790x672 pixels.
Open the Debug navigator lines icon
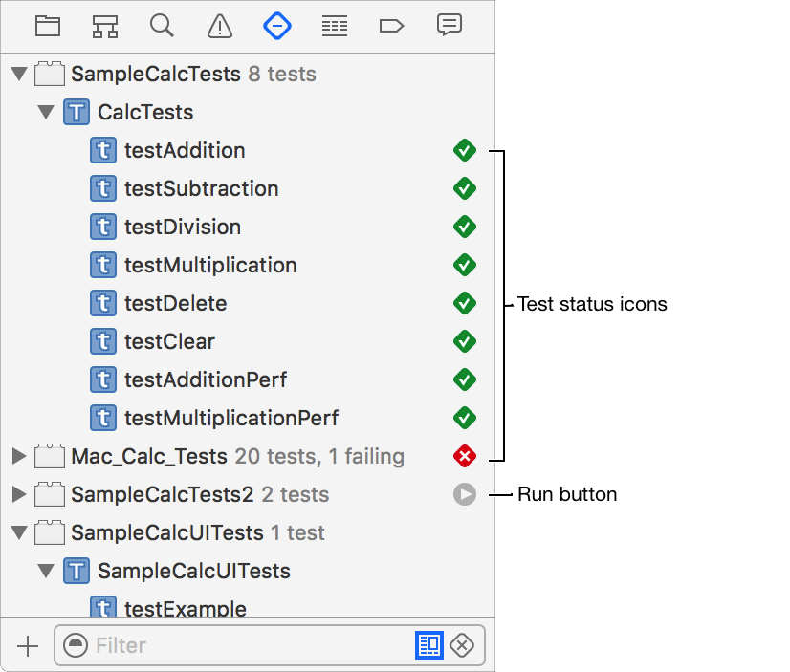point(335,26)
